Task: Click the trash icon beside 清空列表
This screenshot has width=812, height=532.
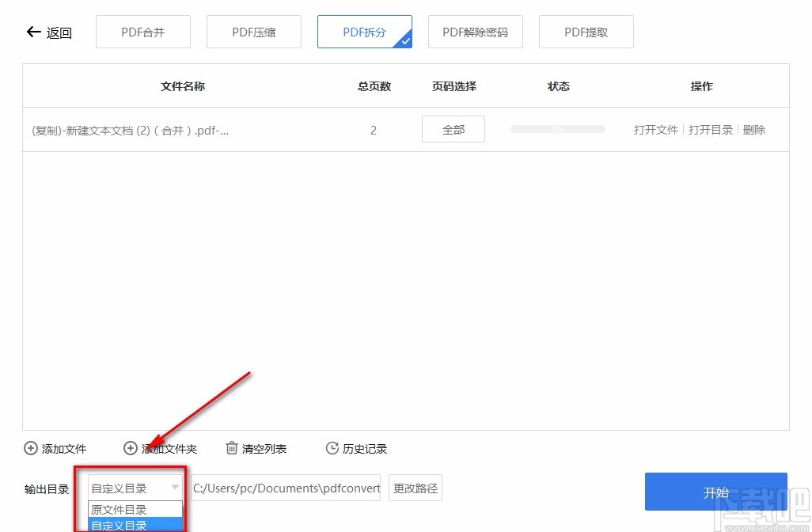Action: 230,448
